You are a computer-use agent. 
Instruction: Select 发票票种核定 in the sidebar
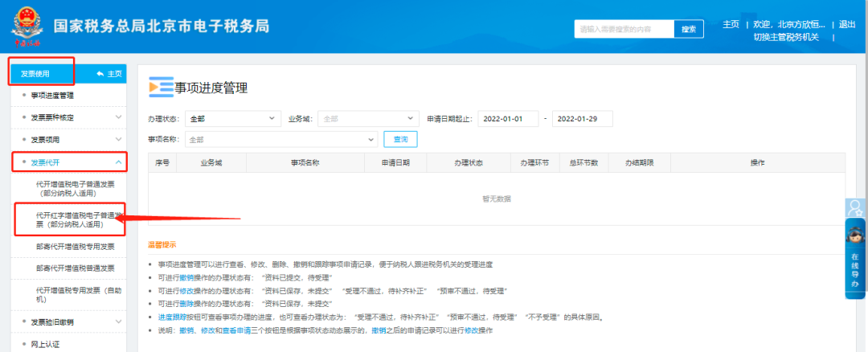point(52,117)
